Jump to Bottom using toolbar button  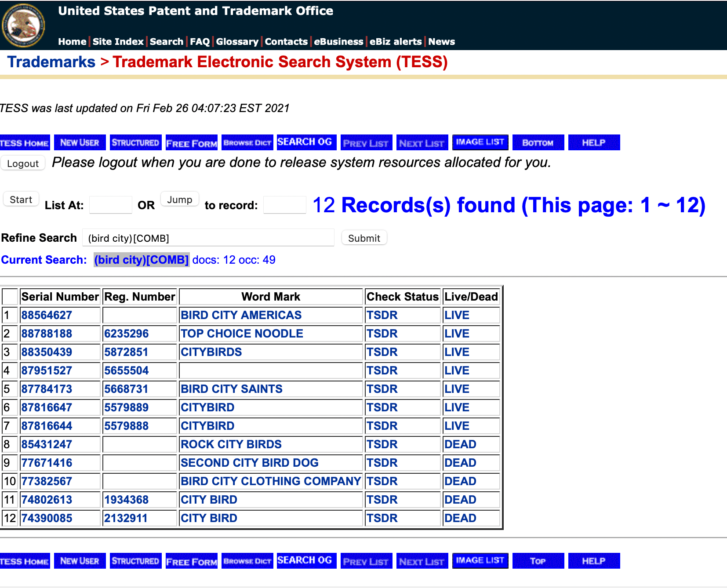click(538, 142)
